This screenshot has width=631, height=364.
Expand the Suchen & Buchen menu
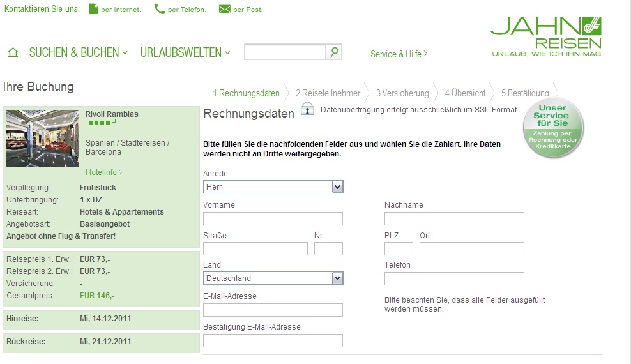(x=78, y=52)
